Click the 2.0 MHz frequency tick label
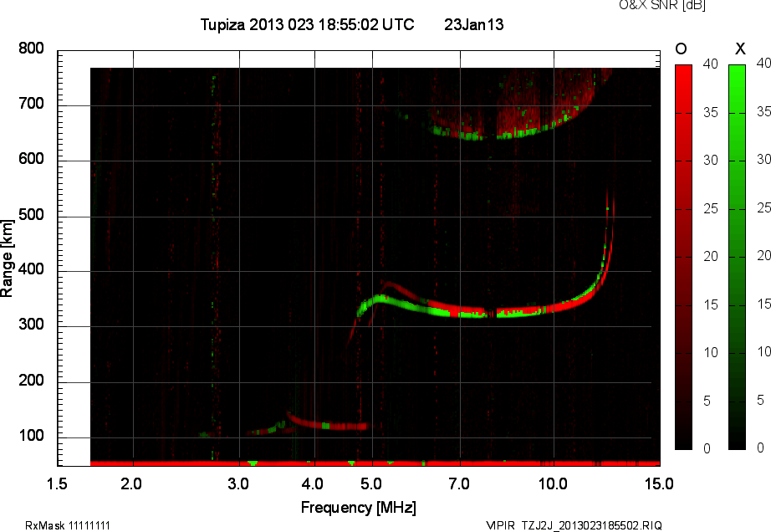 131,483
